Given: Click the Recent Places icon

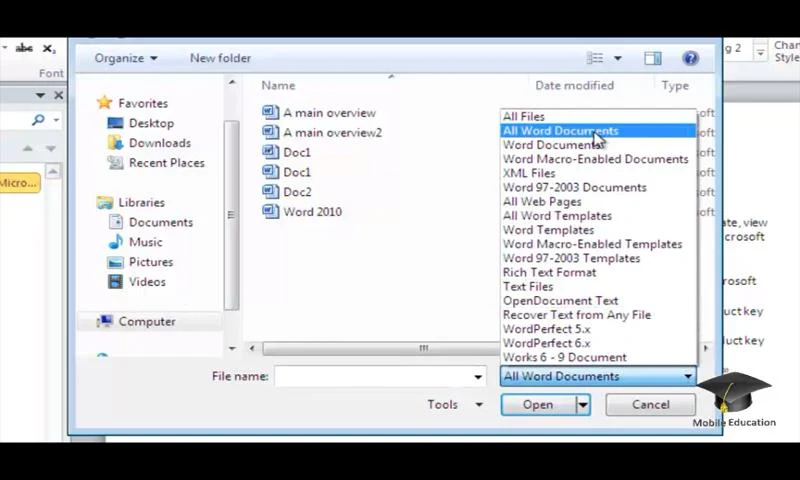Looking at the screenshot, I should (x=115, y=163).
